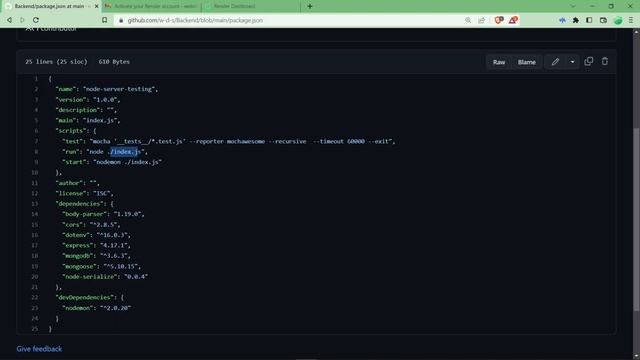Click the "25 lines (25 sloc)" text
This screenshot has height=360, width=640.
click(x=56, y=62)
